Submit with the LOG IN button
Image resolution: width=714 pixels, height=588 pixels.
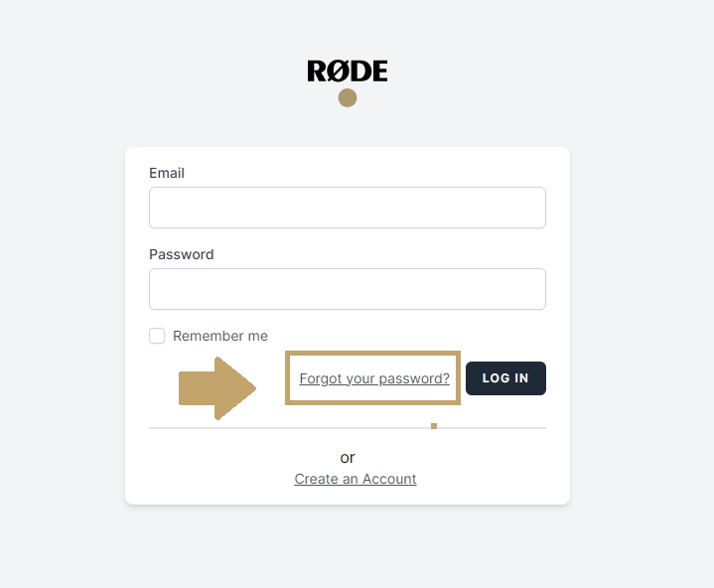pos(505,378)
